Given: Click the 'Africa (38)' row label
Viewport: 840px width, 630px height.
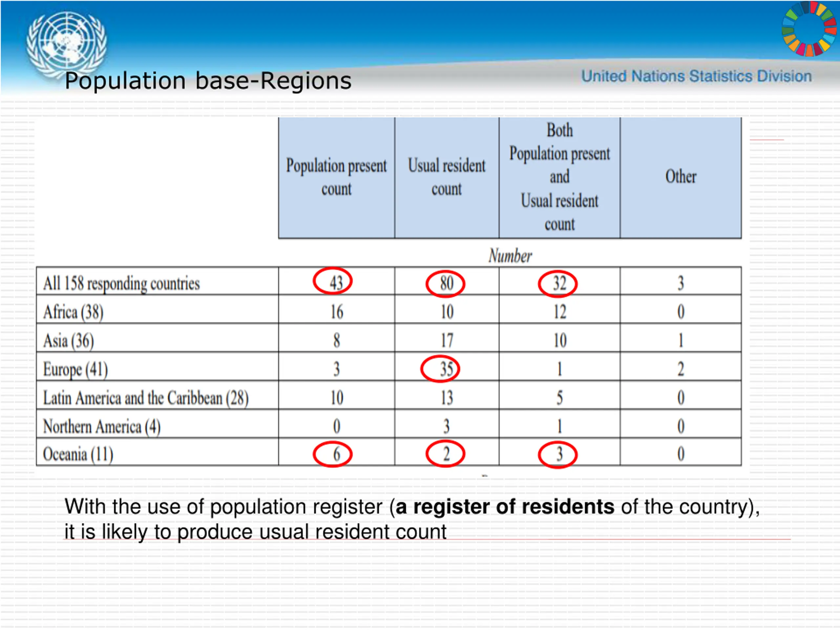Looking at the screenshot, I should coord(73,312).
